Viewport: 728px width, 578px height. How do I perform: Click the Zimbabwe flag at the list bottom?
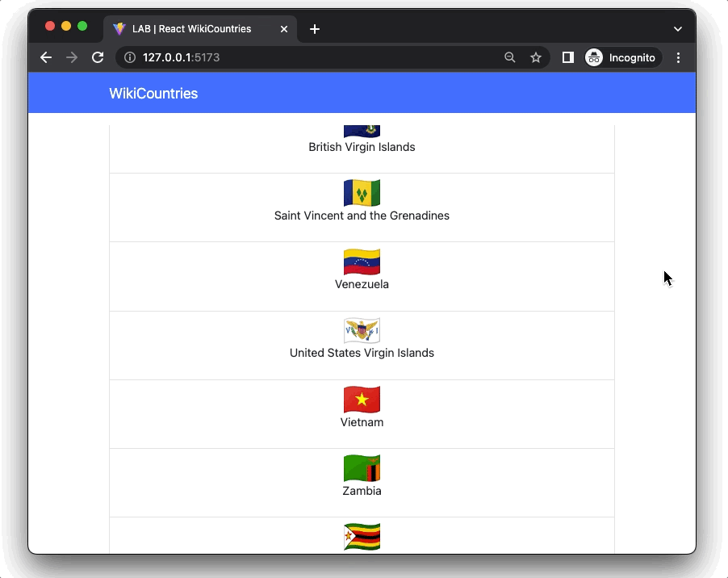pyautogui.click(x=362, y=535)
